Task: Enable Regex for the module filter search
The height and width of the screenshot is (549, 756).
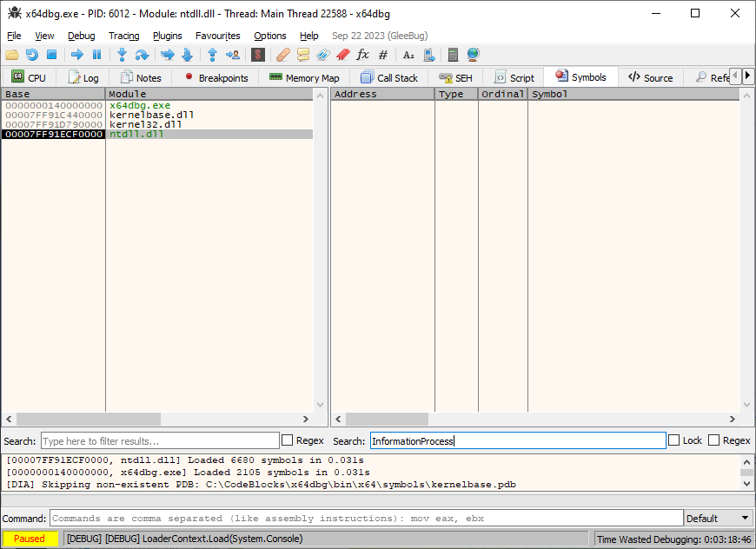Action: click(x=285, y=440)
